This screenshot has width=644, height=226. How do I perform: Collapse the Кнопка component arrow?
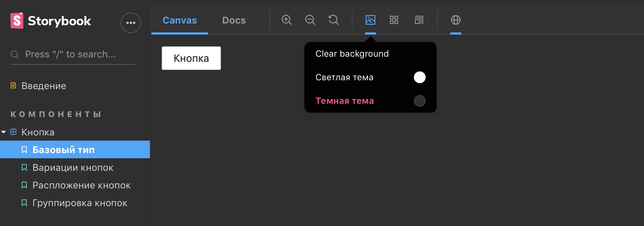point(4,132)
